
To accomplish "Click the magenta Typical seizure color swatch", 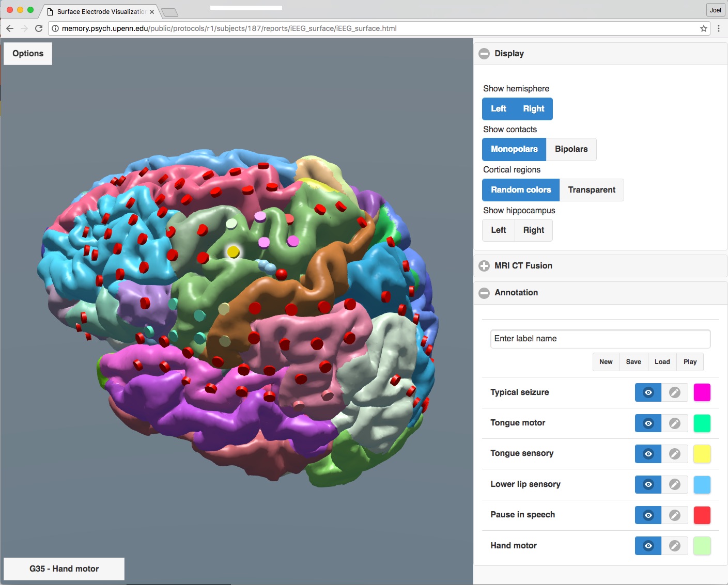I will click(x=702, y=392).
